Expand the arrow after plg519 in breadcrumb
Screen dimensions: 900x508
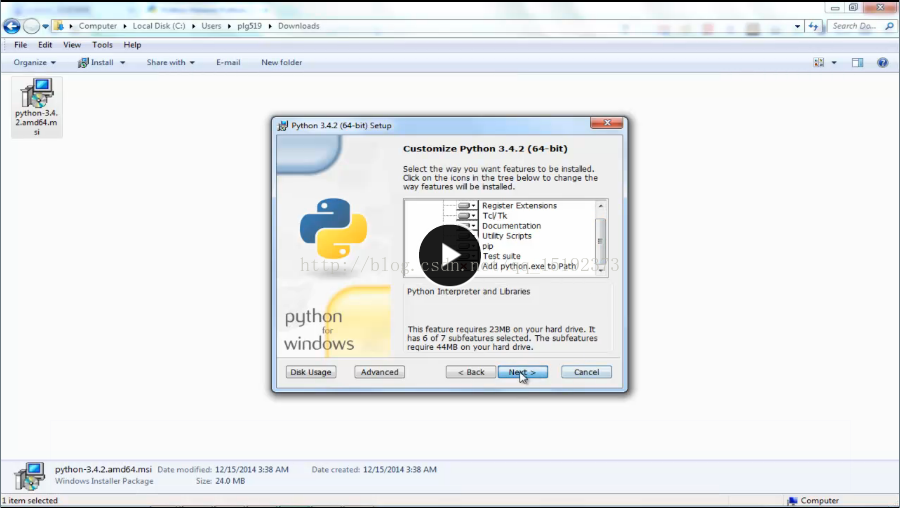coord(270,26)
